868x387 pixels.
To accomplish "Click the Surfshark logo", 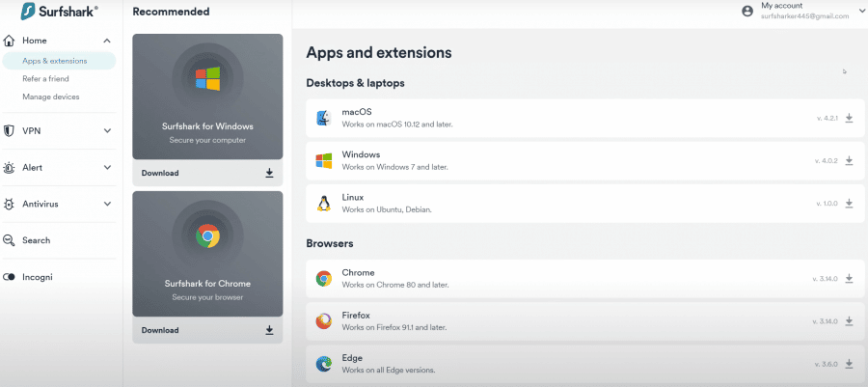I will tap(59, 11).
